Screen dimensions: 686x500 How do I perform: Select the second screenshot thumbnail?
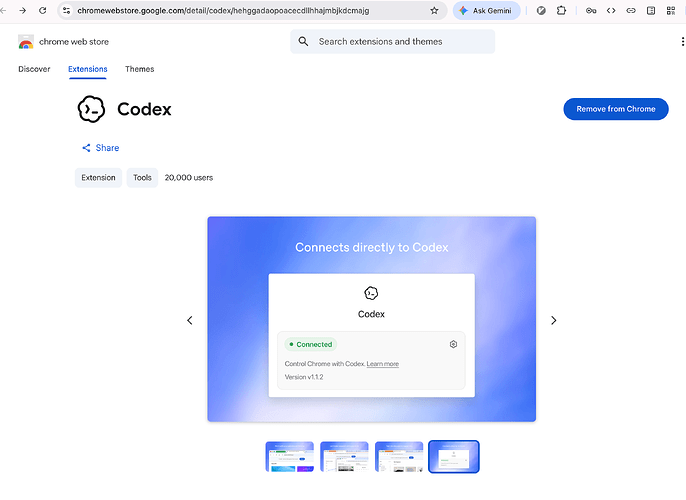point(344,457)
